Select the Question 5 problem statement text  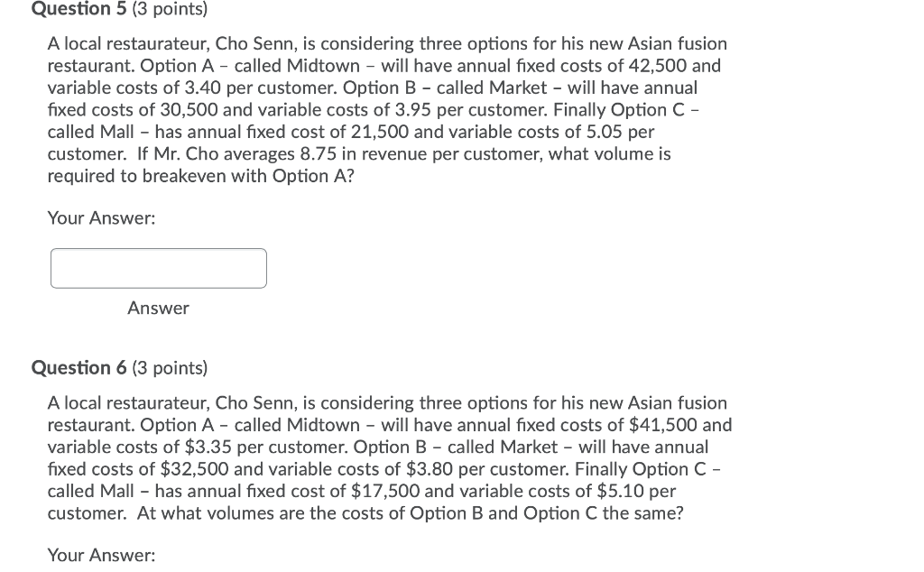coord(388,108)
